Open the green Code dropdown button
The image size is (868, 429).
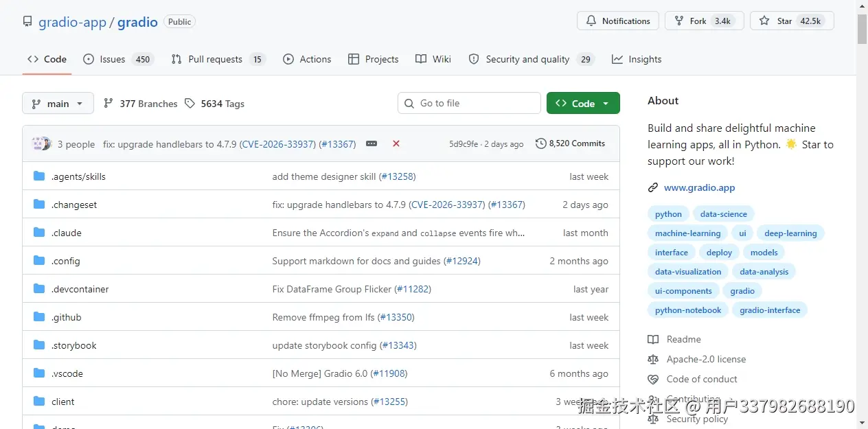[x=583, y=103]
